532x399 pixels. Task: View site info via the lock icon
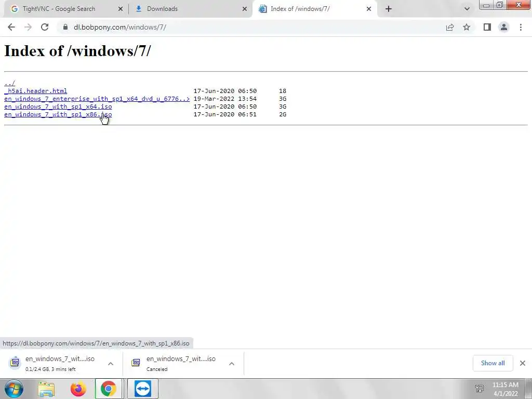(65, 27)
